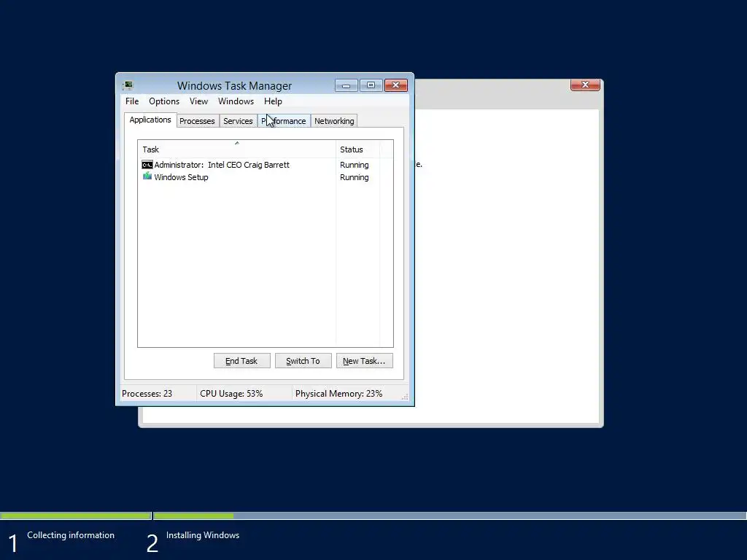Click the End Task button

pos(241,361)
